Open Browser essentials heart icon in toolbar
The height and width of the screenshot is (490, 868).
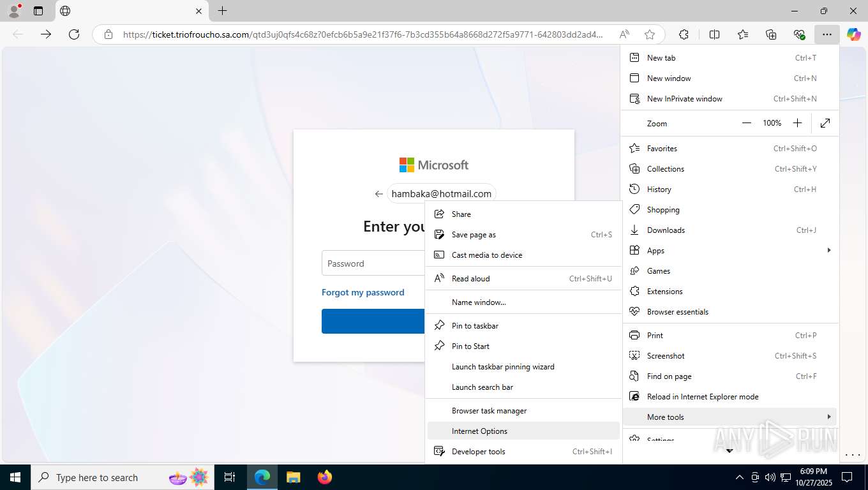(799, 34)
